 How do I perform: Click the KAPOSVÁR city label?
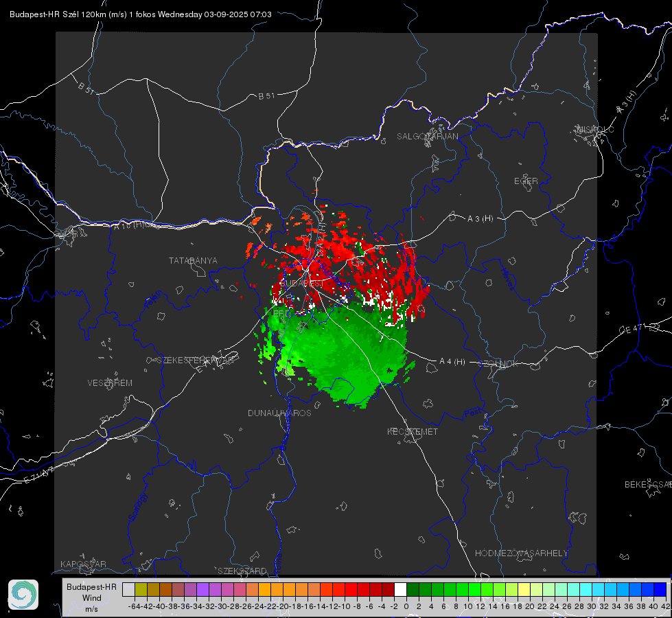pos(83,564)
